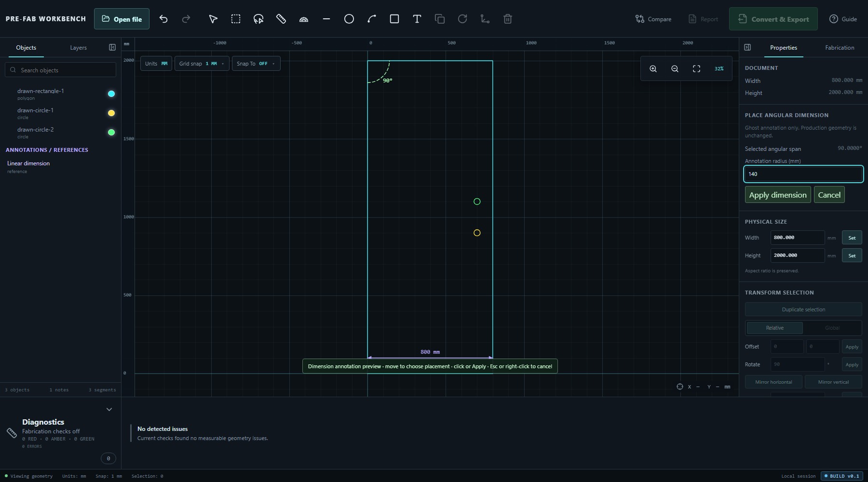This screenshot has width=868, height=482.
Task: Fit drawing to view icon
Action: 696,69
